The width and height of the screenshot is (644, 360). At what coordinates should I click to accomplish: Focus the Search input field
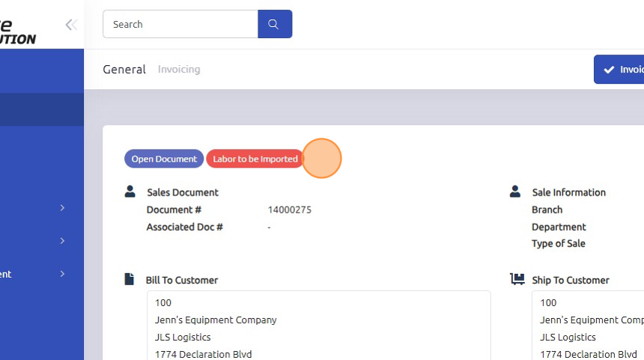tap(180, 24)
